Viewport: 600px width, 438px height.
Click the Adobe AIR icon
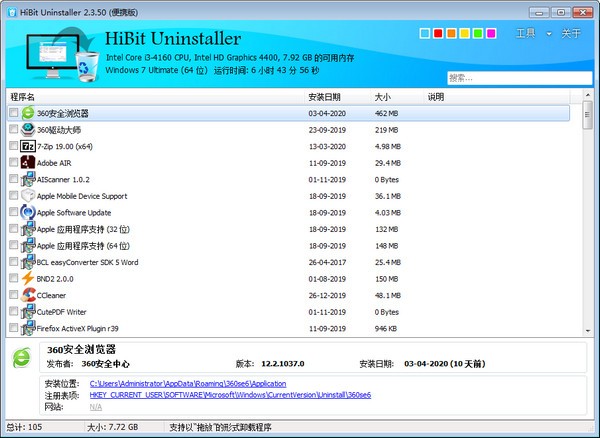pos(28,162)
